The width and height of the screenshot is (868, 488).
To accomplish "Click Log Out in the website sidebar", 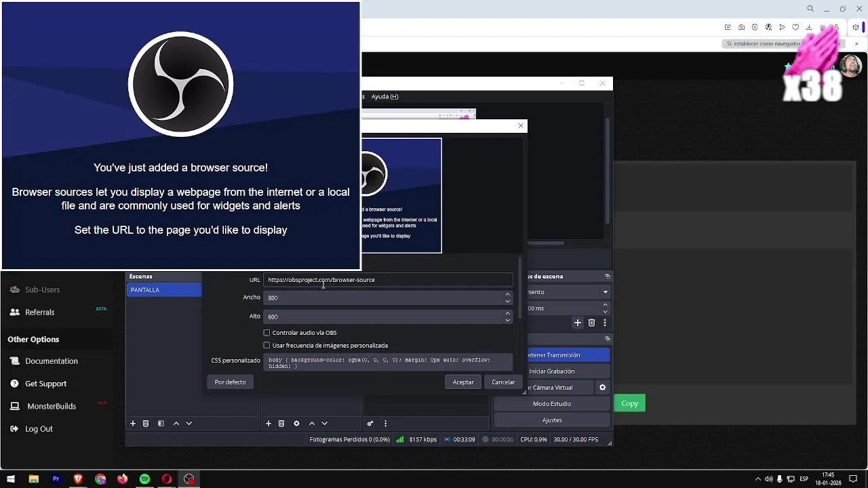I will pyautogui.click(x=39, y=429).
